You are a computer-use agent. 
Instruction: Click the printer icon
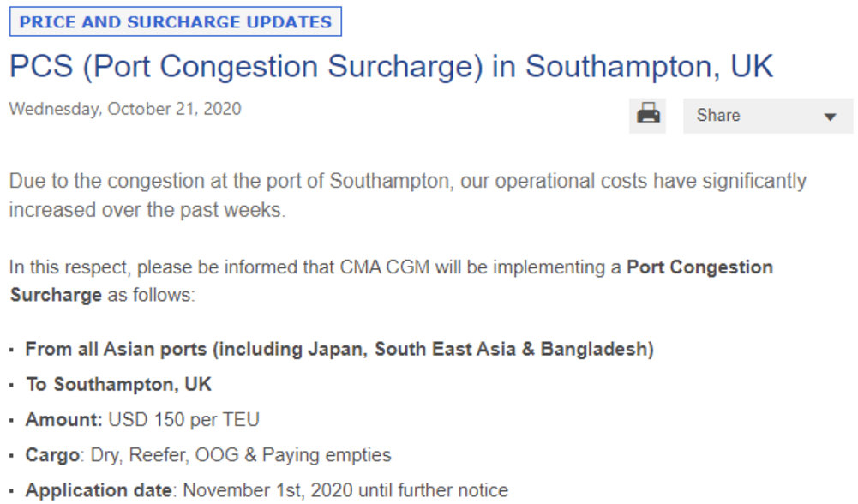click(x=648, y=115)
